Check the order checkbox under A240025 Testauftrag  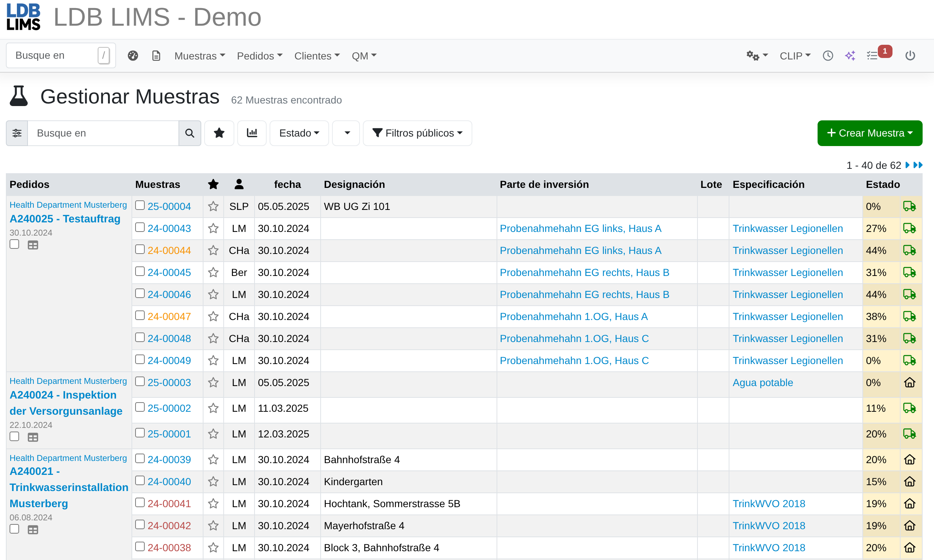[14, 244]
